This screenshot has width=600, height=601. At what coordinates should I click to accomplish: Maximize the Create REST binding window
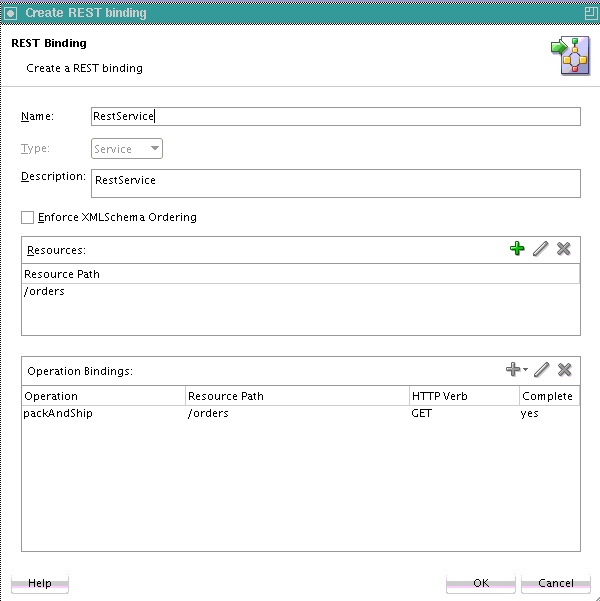591,13
